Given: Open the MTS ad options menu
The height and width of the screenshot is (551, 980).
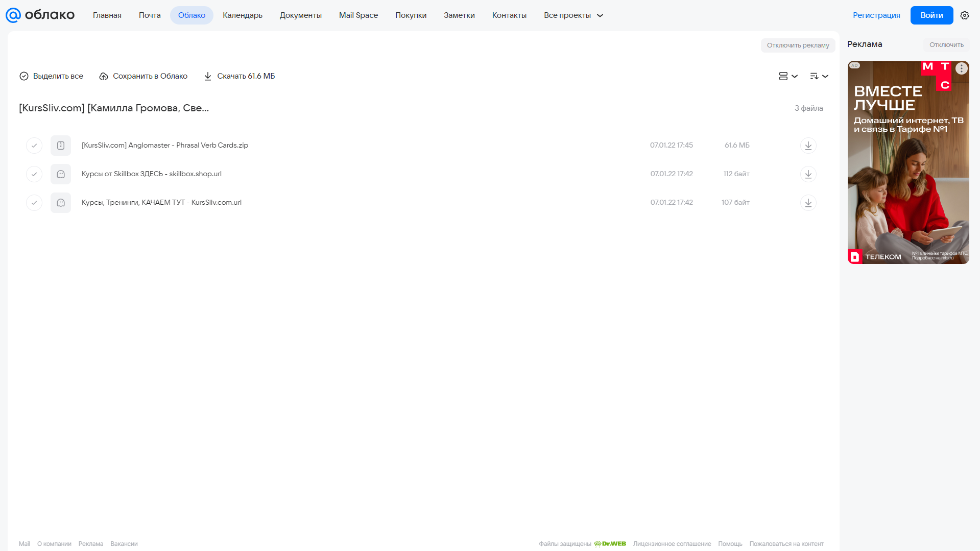Looking at the screenshot, I should tap(961, 68).
